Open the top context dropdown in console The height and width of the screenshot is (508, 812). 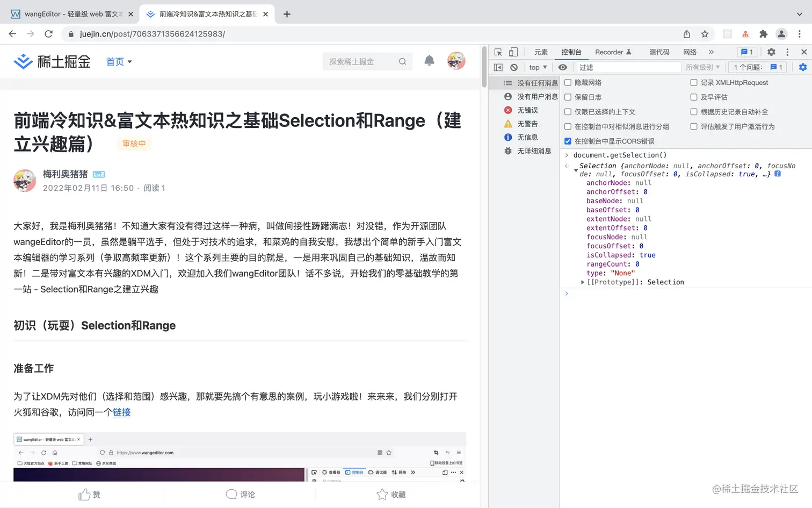tap(538, 67)
